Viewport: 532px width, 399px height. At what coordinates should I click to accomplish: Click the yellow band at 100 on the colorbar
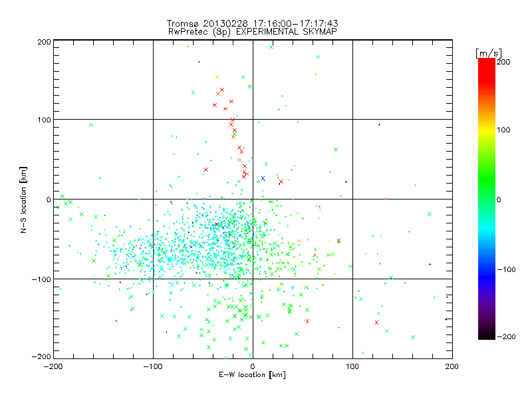[x=487, y=130]
